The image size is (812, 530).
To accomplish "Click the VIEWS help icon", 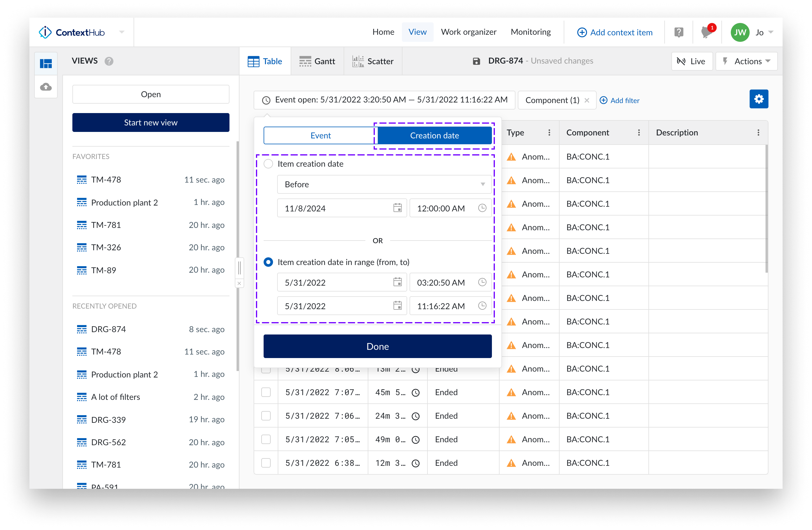I will pyautogui.click(x=109, y=61).
